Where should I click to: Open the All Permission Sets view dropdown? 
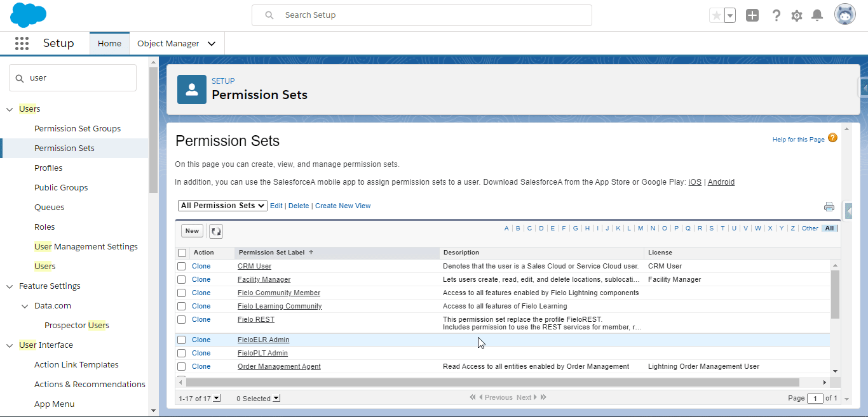tap(222, 206)
